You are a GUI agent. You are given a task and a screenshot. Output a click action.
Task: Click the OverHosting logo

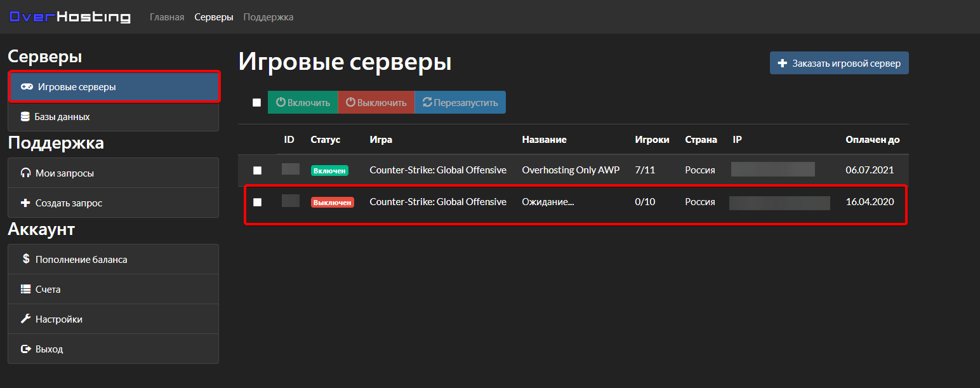(70, 17)
